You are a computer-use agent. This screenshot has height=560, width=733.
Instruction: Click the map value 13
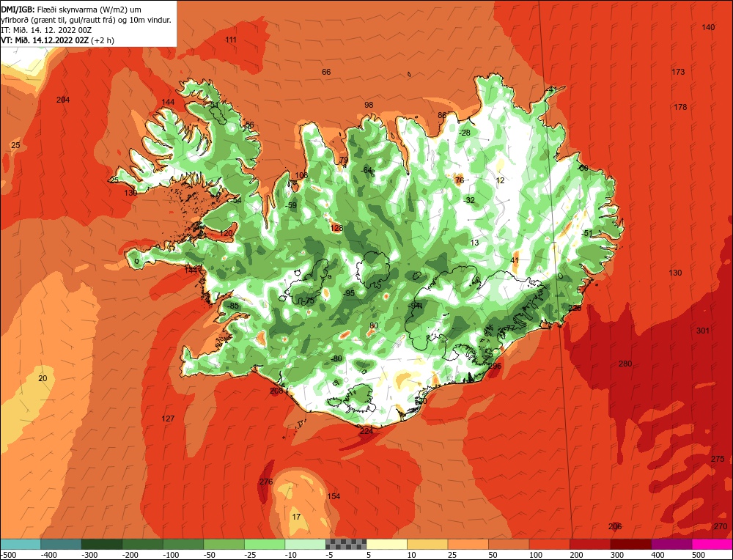click(474, 243)
